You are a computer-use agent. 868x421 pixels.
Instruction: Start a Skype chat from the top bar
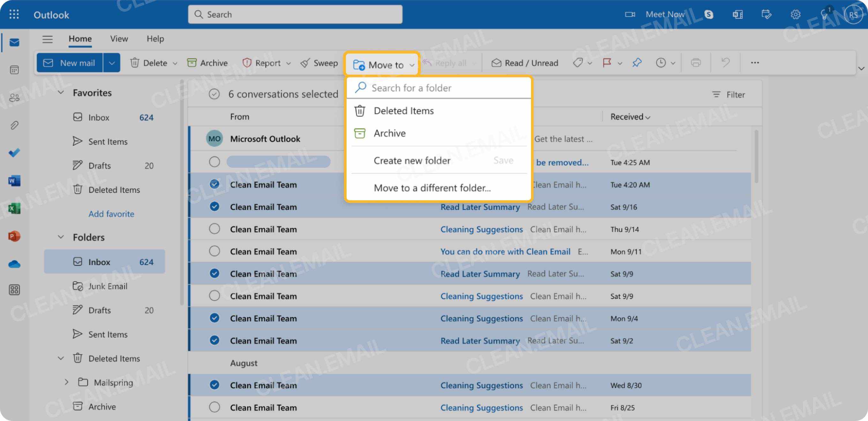point(708,14)
